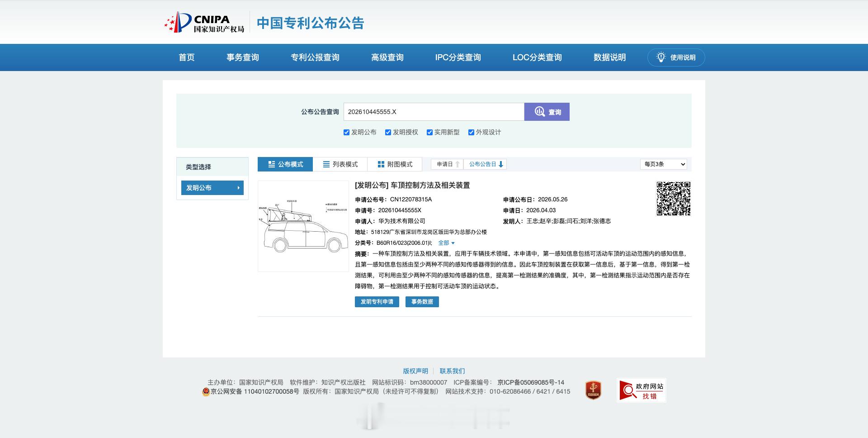The height and width of the screenshot is (438, 868).
Task: Click the QR code image
Action: (x=673, y=199)
